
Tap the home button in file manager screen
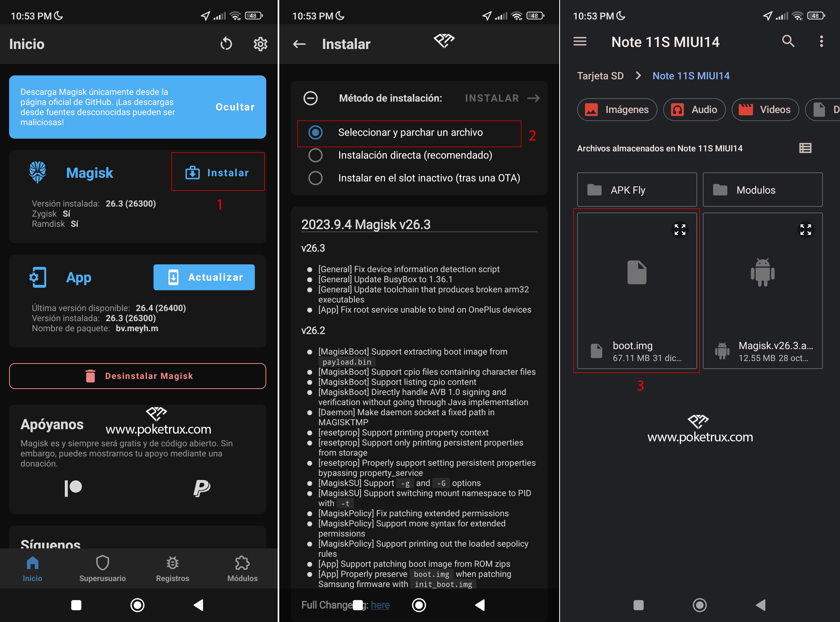[699, 605]
